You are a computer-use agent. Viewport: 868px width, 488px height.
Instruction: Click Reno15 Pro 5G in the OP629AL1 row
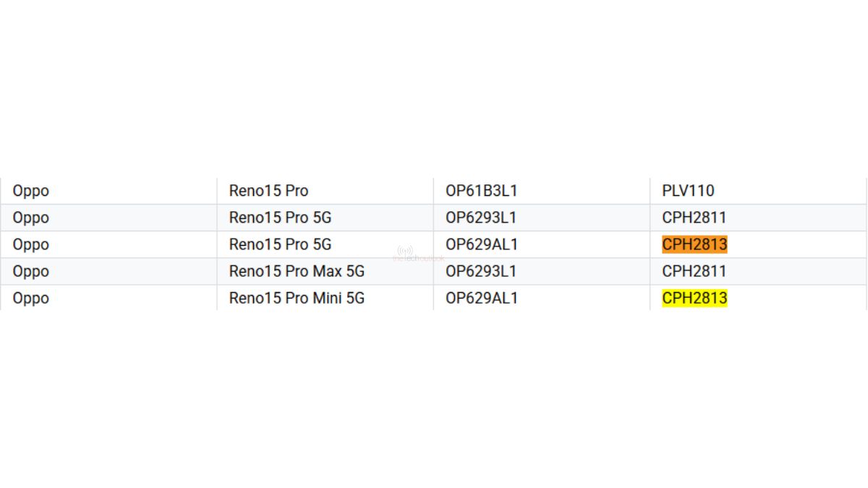click(x=280, y=244)
